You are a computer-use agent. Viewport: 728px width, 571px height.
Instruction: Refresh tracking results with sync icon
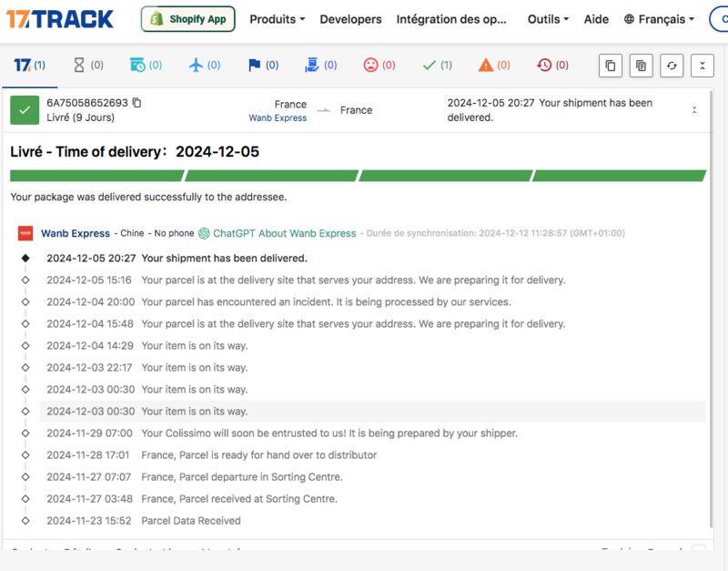pos(672,66)
